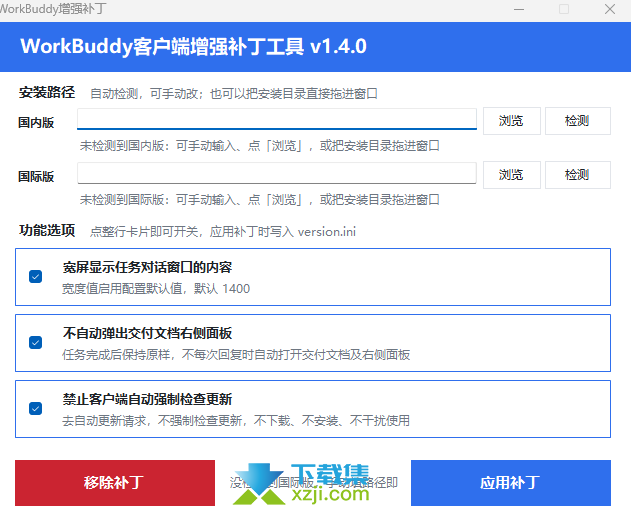Click the 国内版 label
The image size is (631, 527).
click(36, 122)
